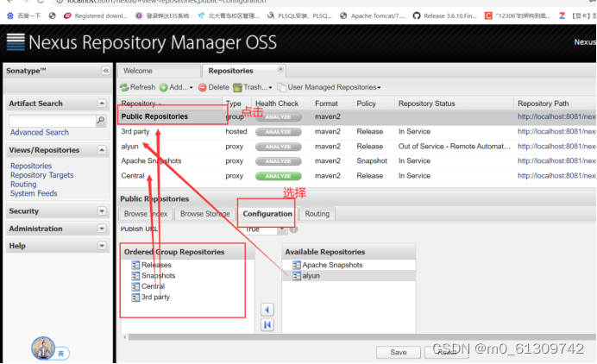This screenshot has height=364, width=597.
Task: Click ANALYZE button for alyun
Action: (279, 147)
